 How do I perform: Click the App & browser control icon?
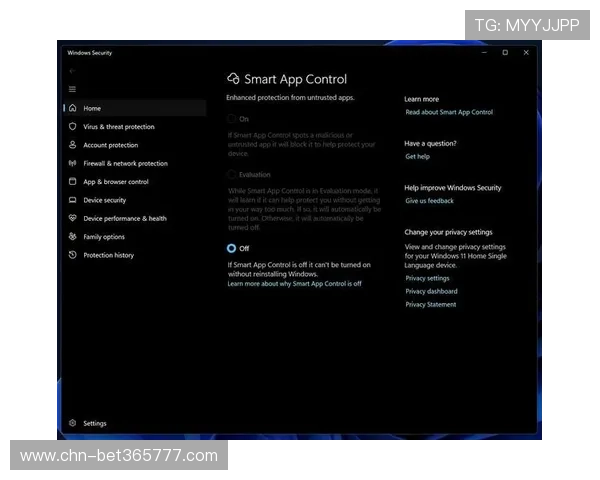coord(73,182)
